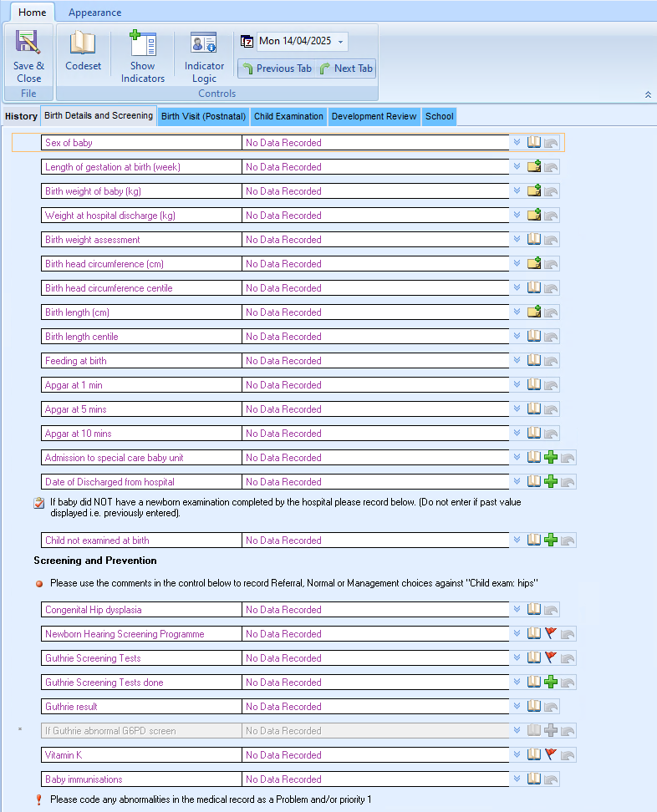Click undo arrow for Apgar at 1 min
The image size is (657, 812).
tap(552, 385)
